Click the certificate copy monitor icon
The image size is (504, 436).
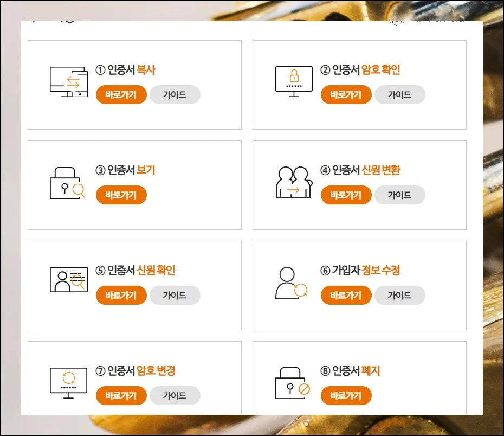[x=69, y=82]
